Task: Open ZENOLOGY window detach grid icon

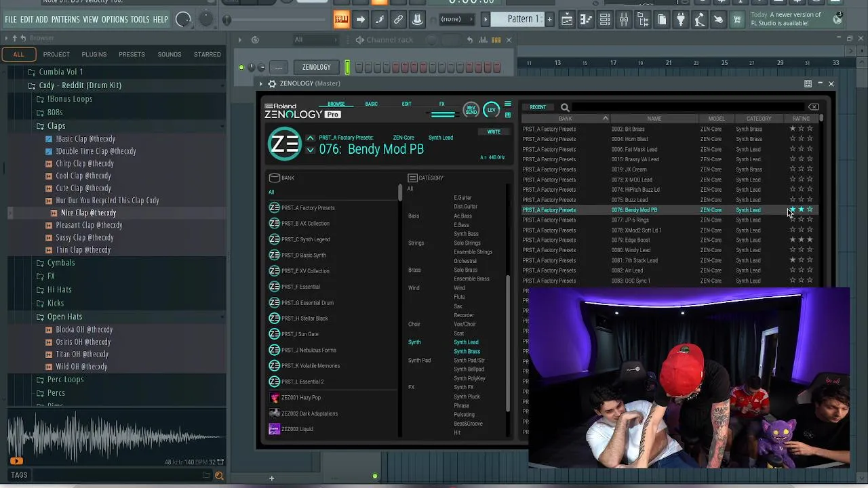Action: (x=808, y=83)
